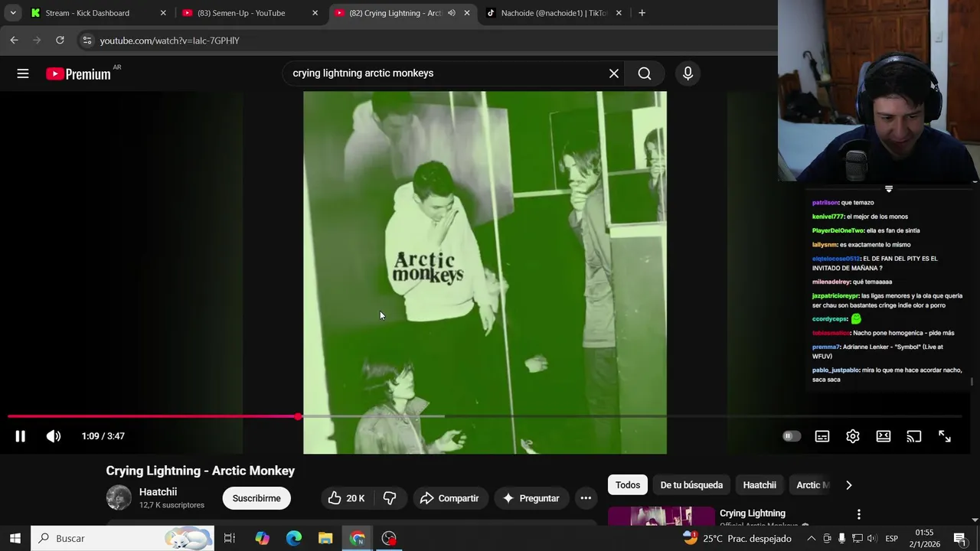Open more actions three-dot menu
980x551 pixels.
586,498
